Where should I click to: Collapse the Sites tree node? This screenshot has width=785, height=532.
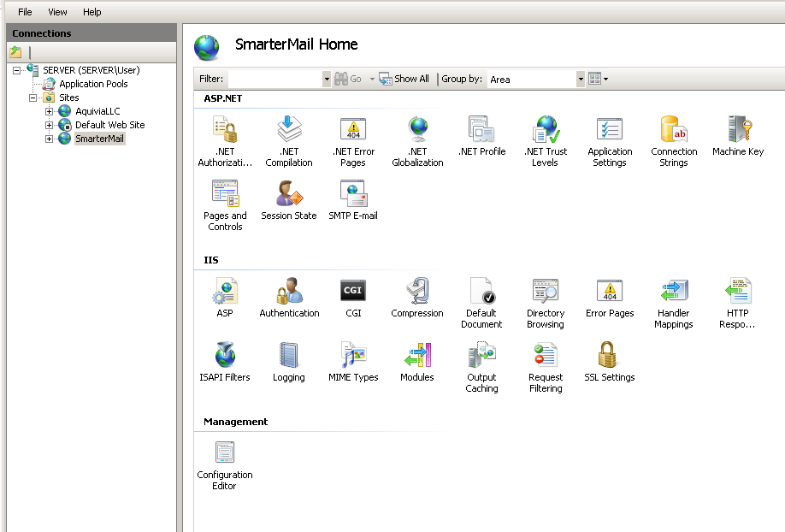(33, 98)
